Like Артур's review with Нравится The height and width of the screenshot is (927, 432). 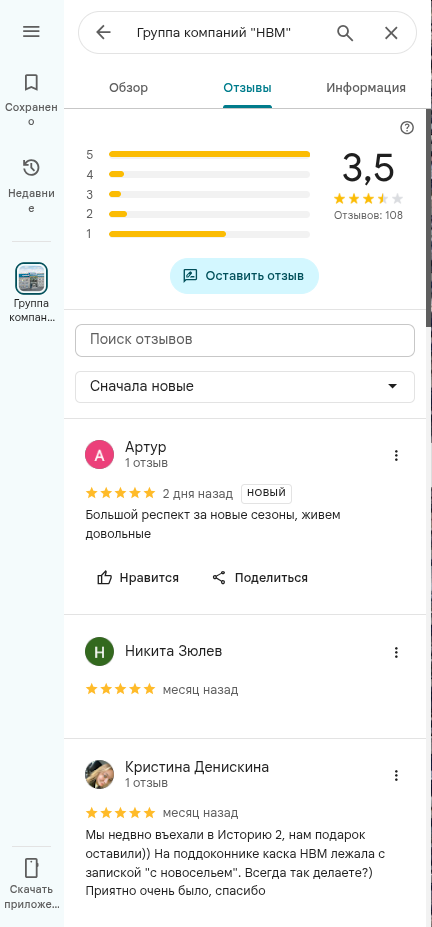pos(138,578)
